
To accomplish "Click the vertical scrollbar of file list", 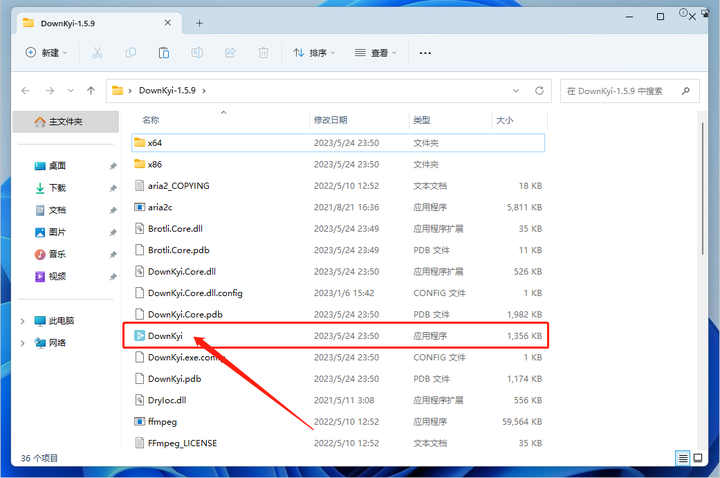I will 702,188.
